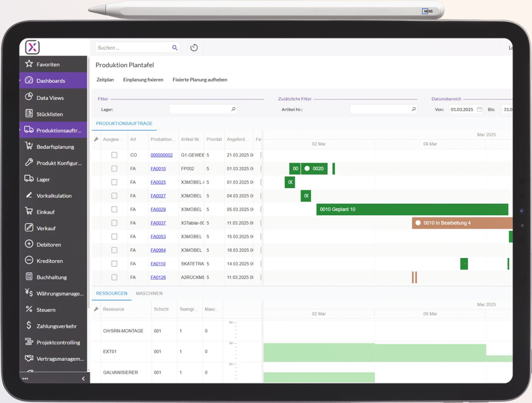Click the Favoriten star icon in sidebar
Screen dimensions: 532x403
(x=29, y=64)
